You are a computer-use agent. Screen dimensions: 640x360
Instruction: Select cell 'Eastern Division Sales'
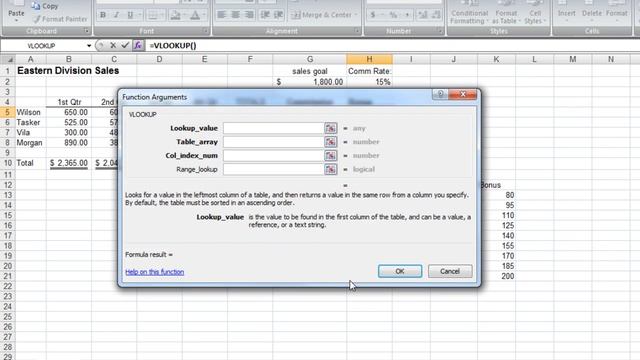point(68,71)
